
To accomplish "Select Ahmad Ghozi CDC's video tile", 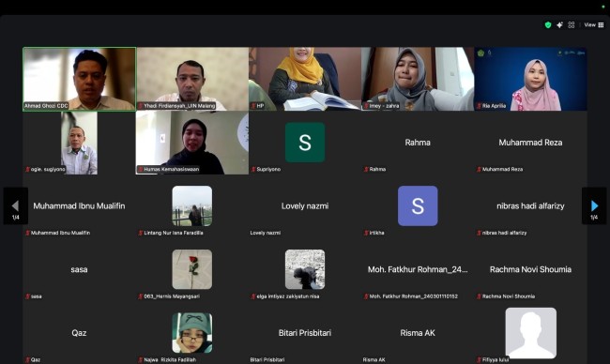I will (80, 79).
